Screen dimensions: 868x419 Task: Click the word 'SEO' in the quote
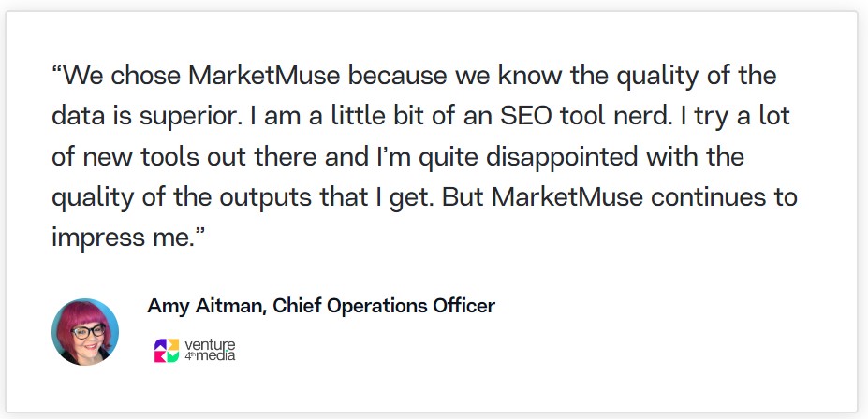click(x=525, y=116)
